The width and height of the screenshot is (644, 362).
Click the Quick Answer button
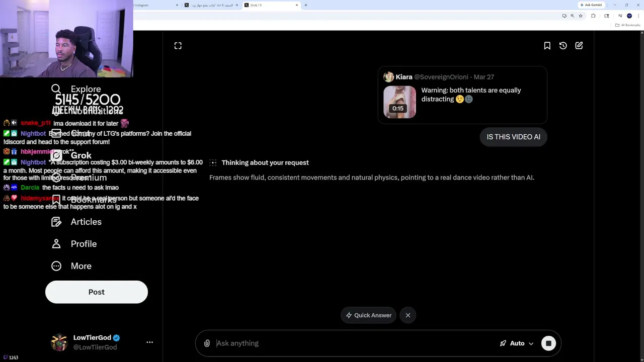click(x=368, y=315)
